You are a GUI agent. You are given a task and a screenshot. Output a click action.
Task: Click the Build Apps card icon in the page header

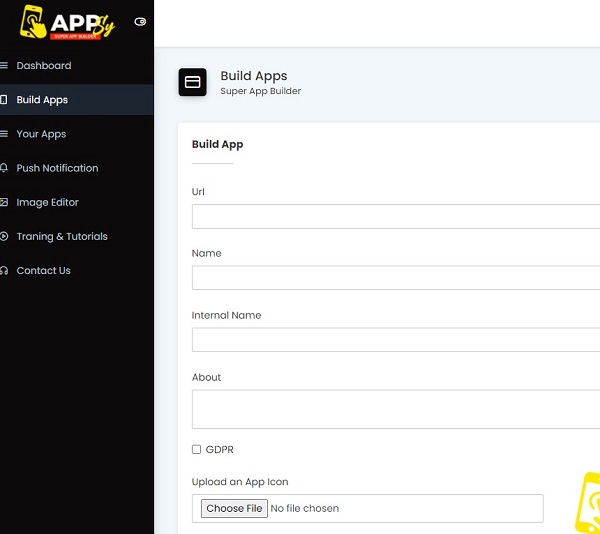point(193,82)
